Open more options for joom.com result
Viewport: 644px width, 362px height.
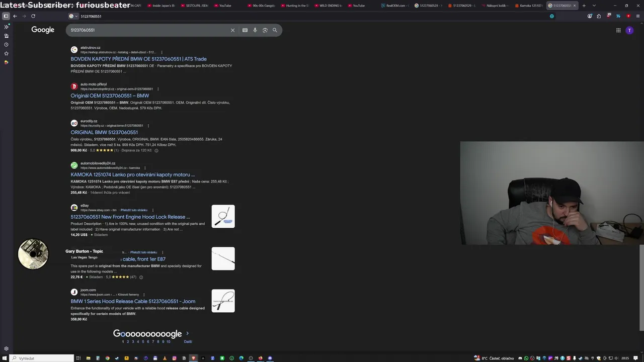click(144, 295)
